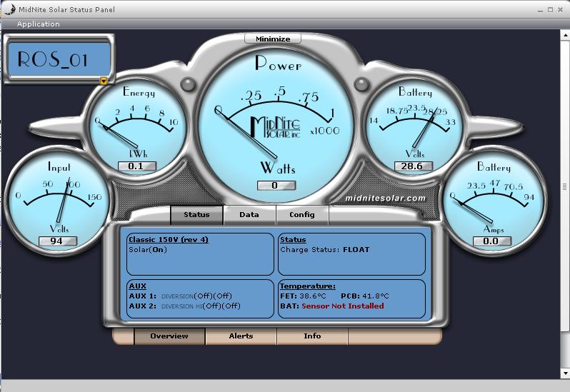Click the Battery Amps gauge
570x392 pixels.
(493, 202)
